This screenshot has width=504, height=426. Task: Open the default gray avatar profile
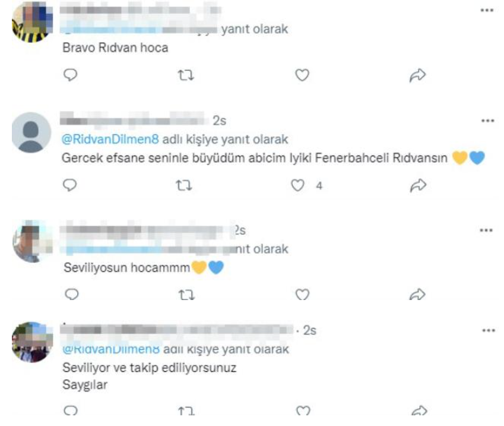click(x=31, y=132)
